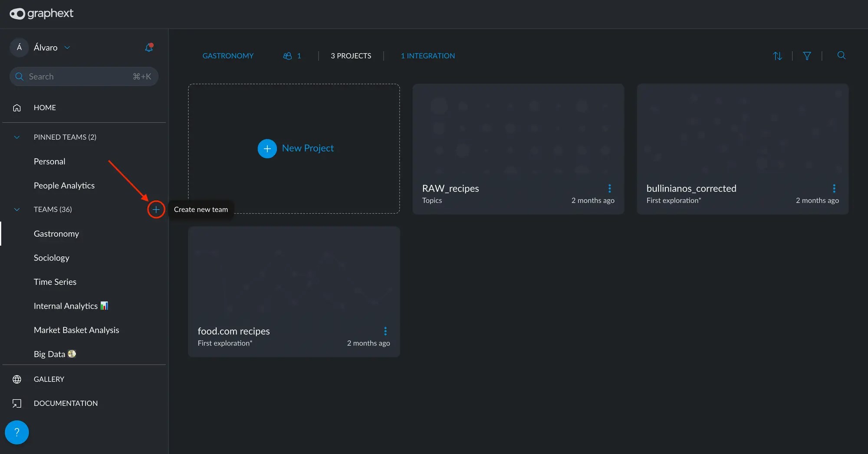868x454 pixels.
Task: Switch to the 1 INTEGRATION tab
Action: (x=427, y=56)
